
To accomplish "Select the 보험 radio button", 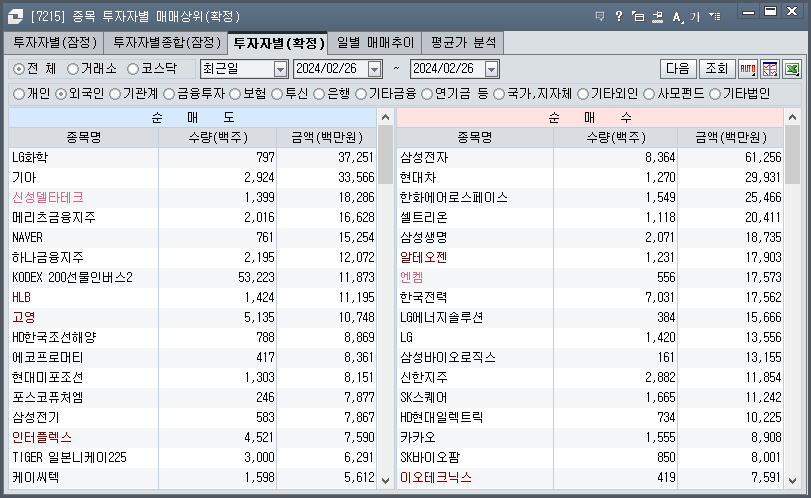I will click(235, 94).
